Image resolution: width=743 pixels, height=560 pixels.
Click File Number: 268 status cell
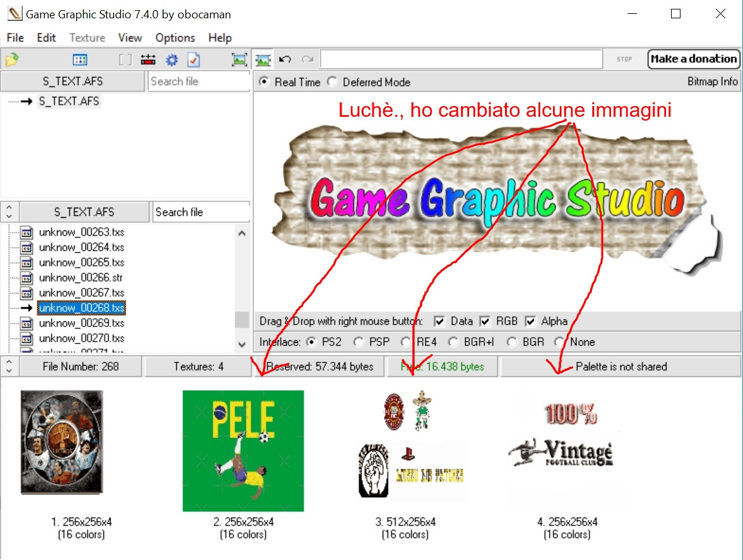point(81,366)
